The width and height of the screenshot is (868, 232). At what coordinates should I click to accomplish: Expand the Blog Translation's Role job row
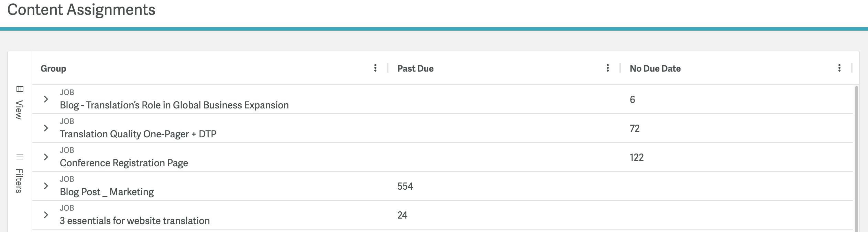tap(46, 99)
